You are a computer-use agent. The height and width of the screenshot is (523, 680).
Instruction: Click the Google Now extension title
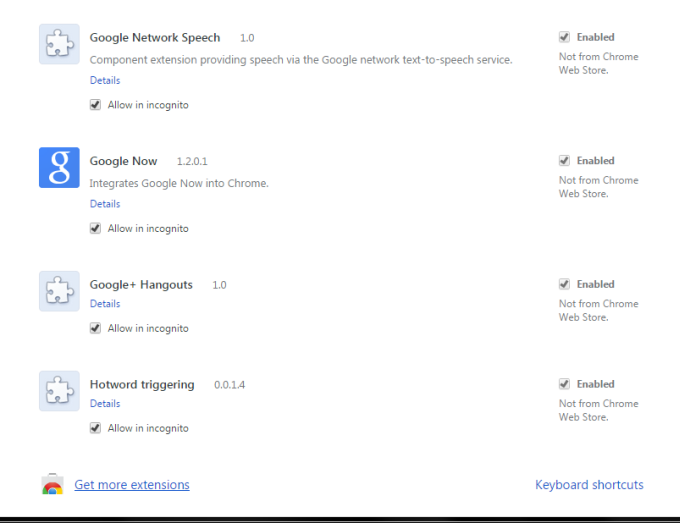(x=123, y=161)
